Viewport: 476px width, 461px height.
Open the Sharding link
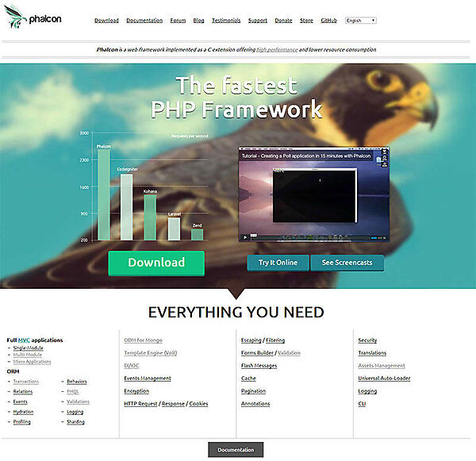click(75, 422)
